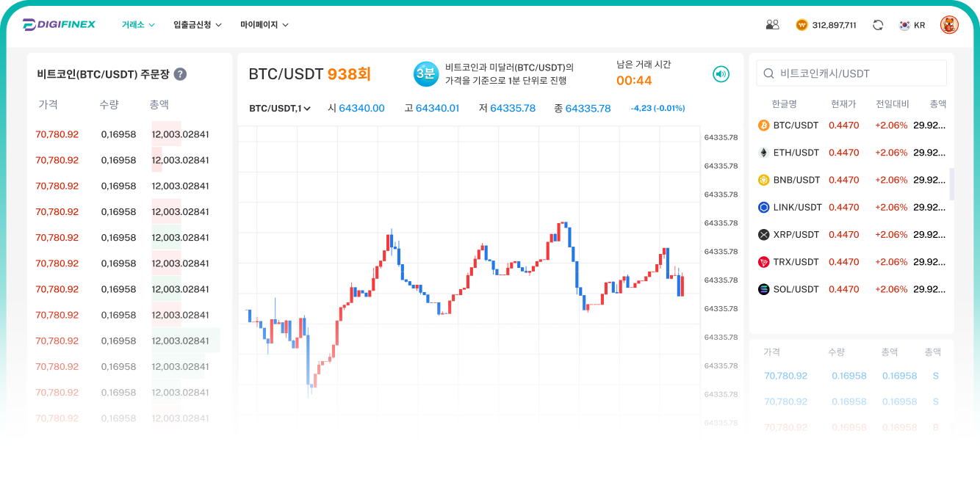Refresh balance with the circular arrows icon
This screenshot has width=980, height=480.
878,25
